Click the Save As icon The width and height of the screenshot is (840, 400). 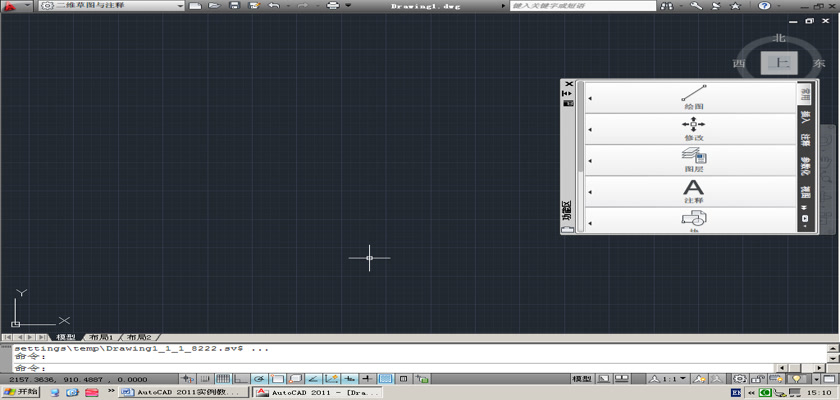click(x=254, y=6)
